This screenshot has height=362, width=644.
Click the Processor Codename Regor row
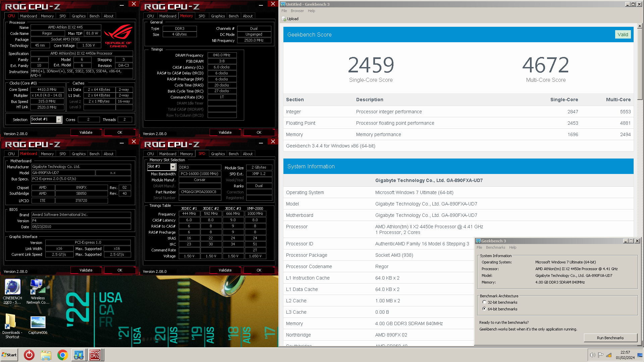click(379, 266)
